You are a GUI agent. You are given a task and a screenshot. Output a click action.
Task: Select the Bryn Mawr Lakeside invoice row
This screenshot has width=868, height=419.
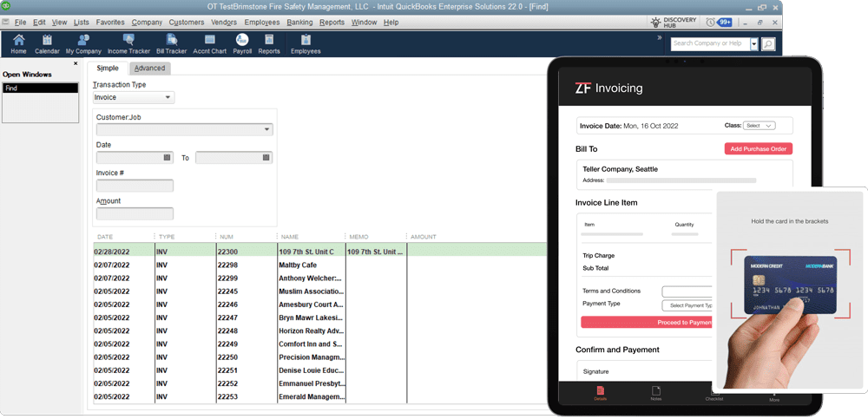(319, 318)
